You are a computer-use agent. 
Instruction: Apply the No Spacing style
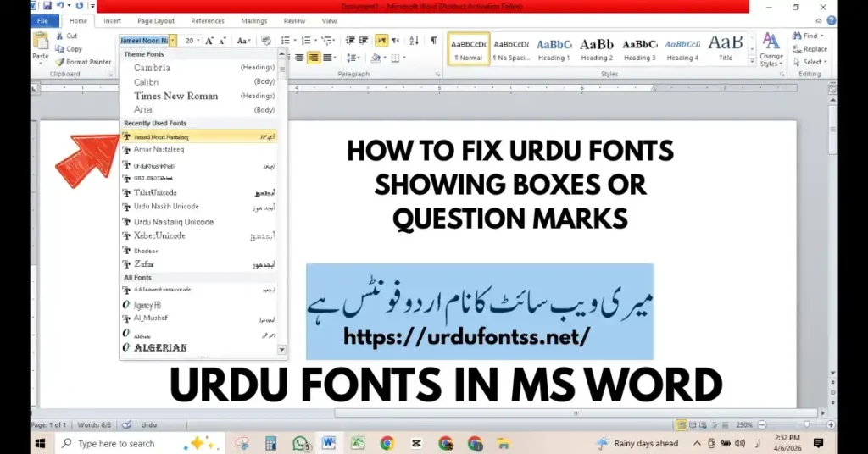click(511, 49)
